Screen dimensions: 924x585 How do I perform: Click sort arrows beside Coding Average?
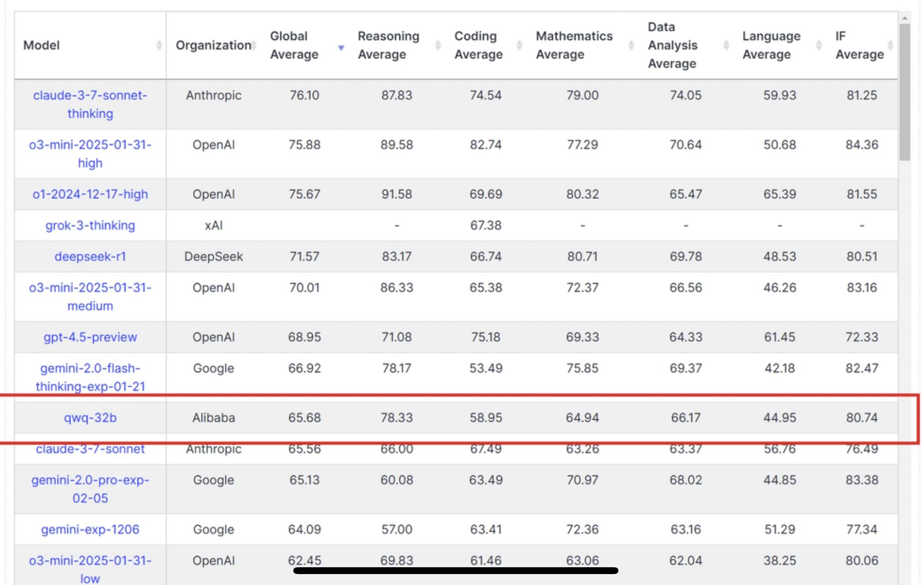point(519,45)
